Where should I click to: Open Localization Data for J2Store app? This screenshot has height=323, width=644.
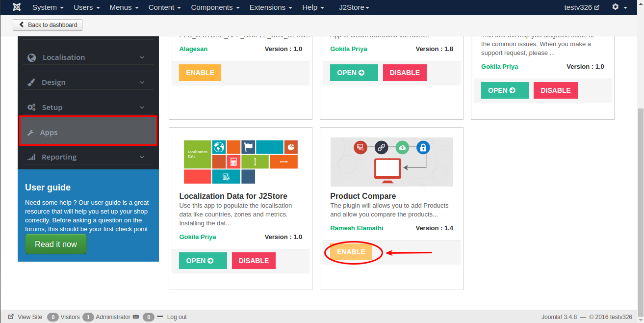click(x=203, y=261)
